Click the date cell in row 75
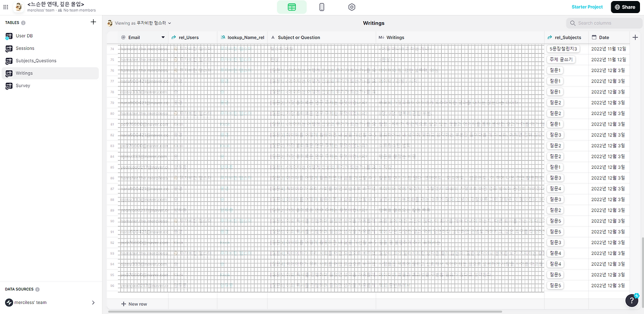This screenshot has height=314, width=644. tap(609, 59)
